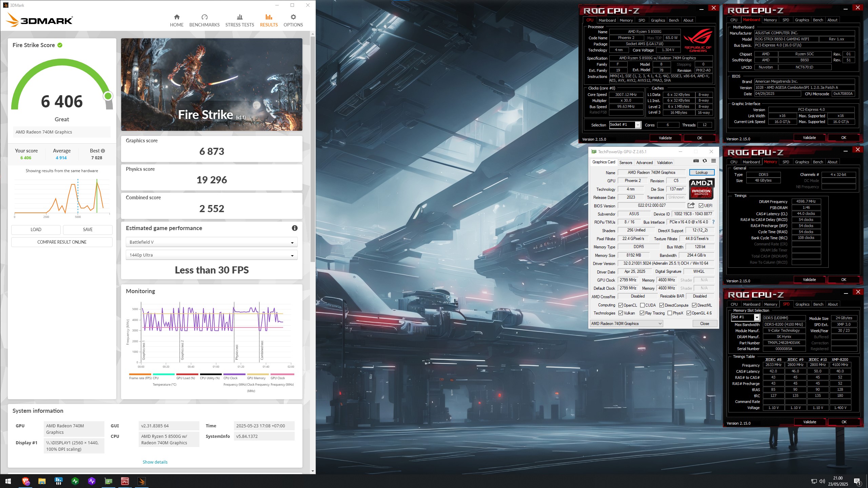Open the BENCHMARKS section in 3DMark
The width and height of the screenshot is (868, 488).
pos(204,21)
